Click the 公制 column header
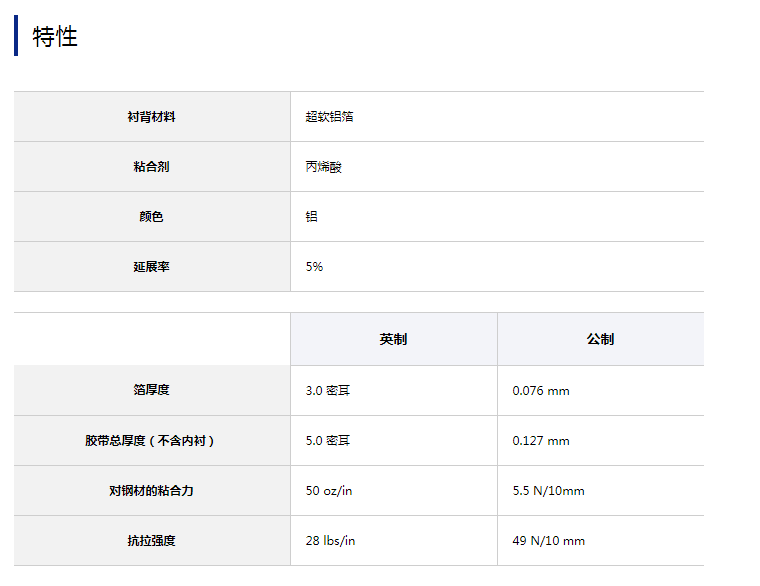Image resolution: width=760 pixels, height=586 pixels. pyautogui.click(x=600, y=340)
